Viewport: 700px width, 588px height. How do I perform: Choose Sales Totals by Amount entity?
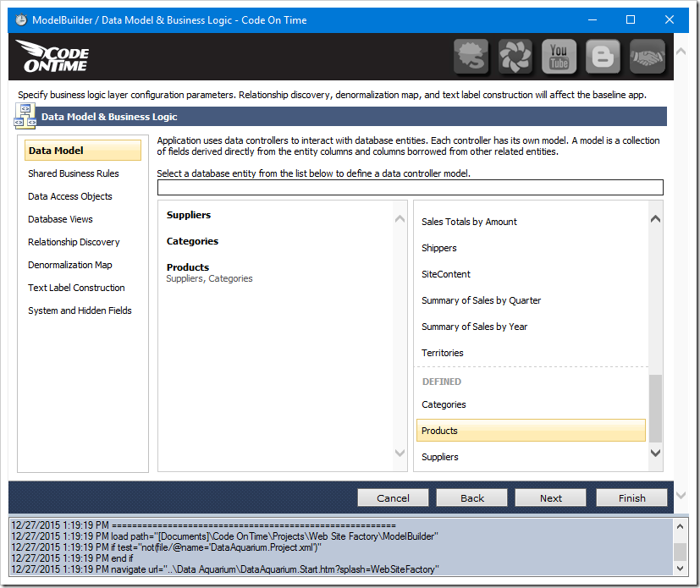469,222
